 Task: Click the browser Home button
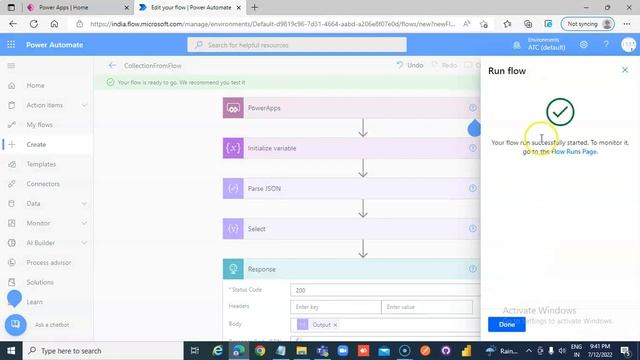[x=54, y=24]
